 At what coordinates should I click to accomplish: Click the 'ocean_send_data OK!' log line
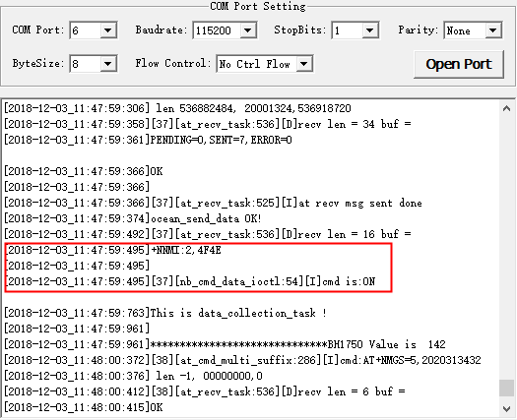(133, 218)
